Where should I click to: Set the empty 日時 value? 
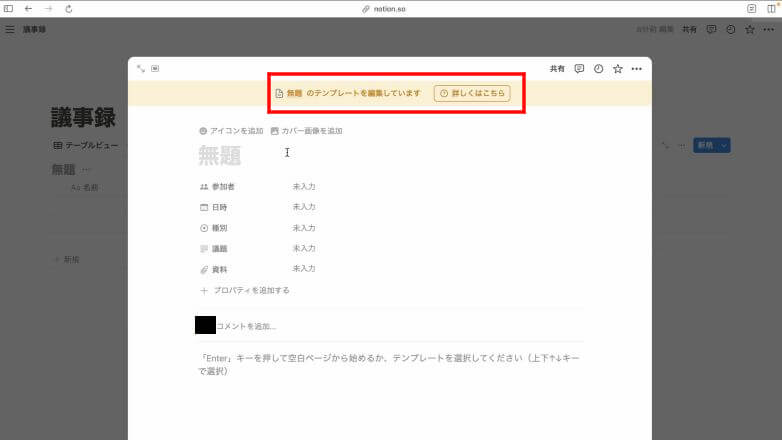[x=304, y=207]
